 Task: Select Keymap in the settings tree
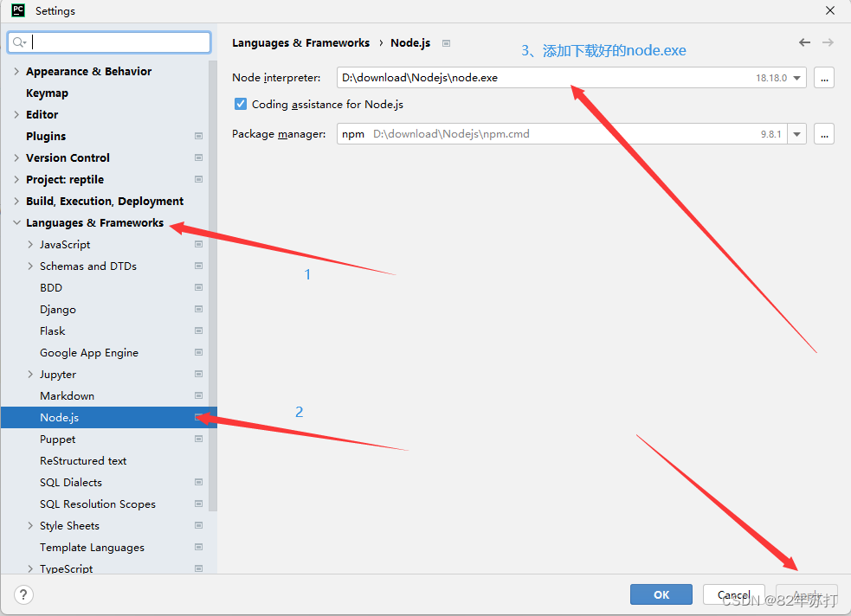(48, 93)
